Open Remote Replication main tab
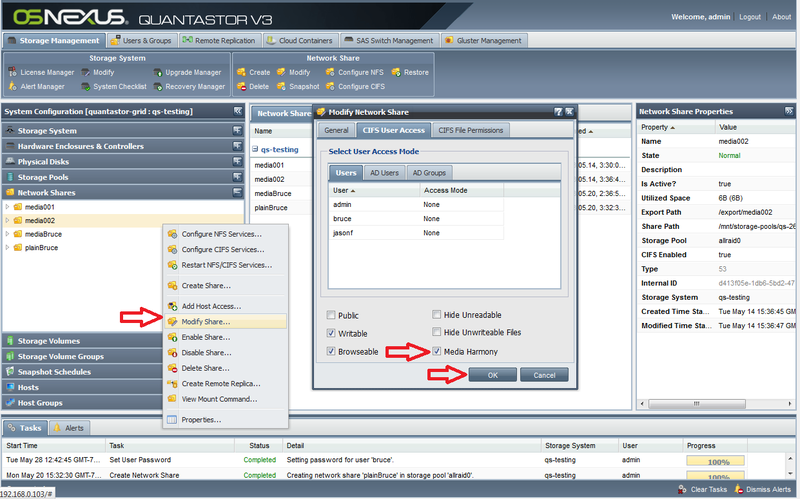The image size is (800, 499). pos(219,40)
